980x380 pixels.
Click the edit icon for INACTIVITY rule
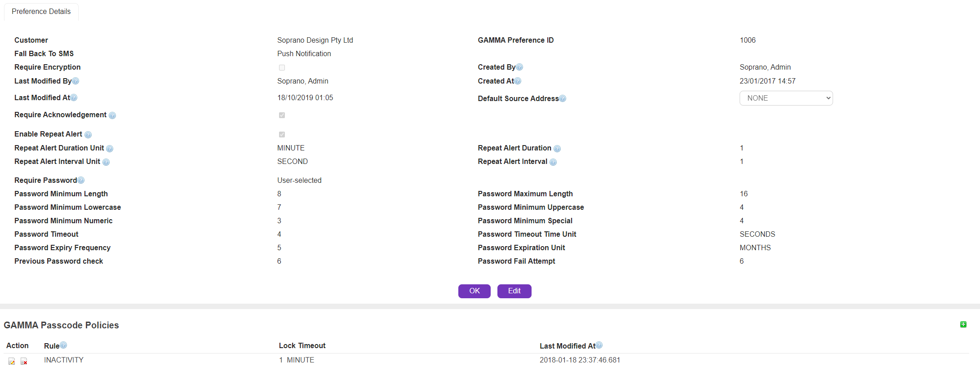coord(12,361)
